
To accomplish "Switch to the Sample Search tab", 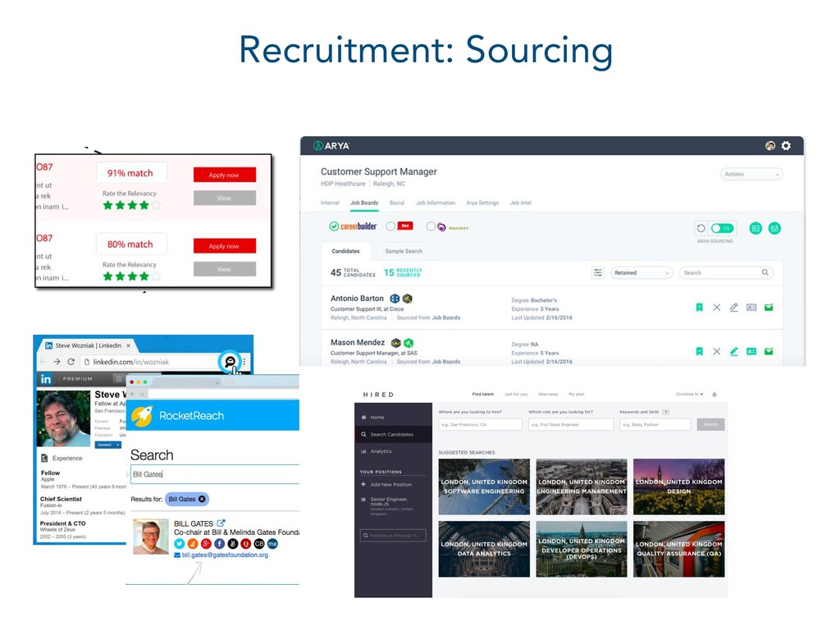I will tap(404, 251).
